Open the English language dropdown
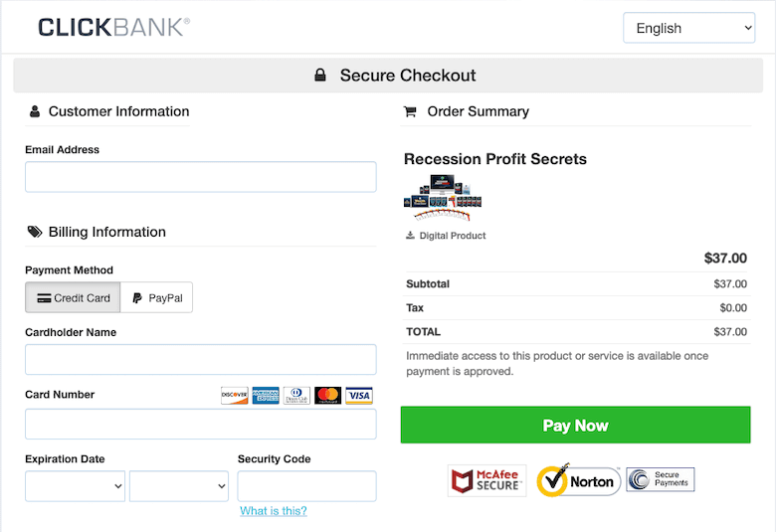The height and width of the screenshot is (532, 776). tap(689, 28)
